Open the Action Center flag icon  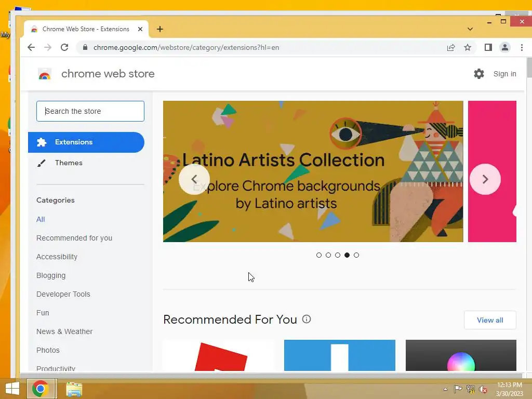[458, 389]
